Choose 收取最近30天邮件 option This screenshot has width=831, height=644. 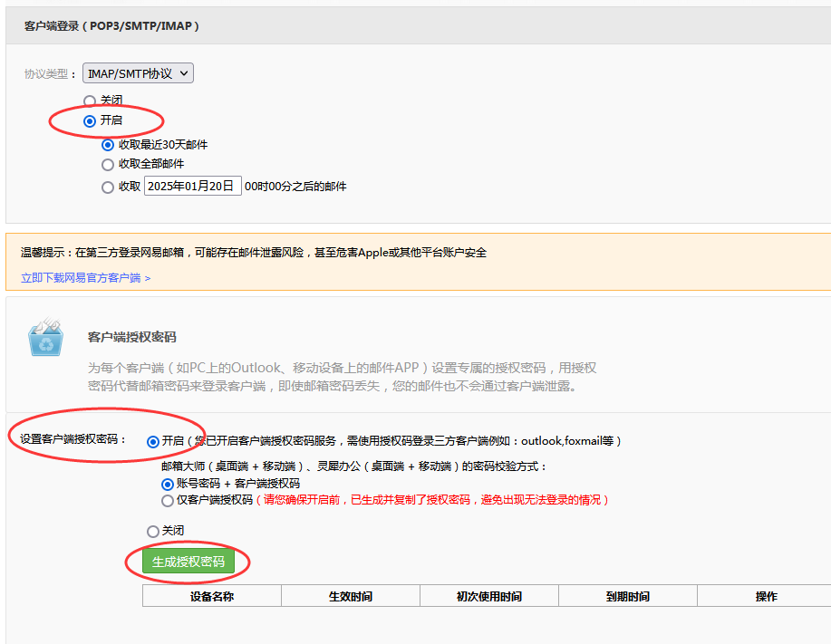coord(109,144)
